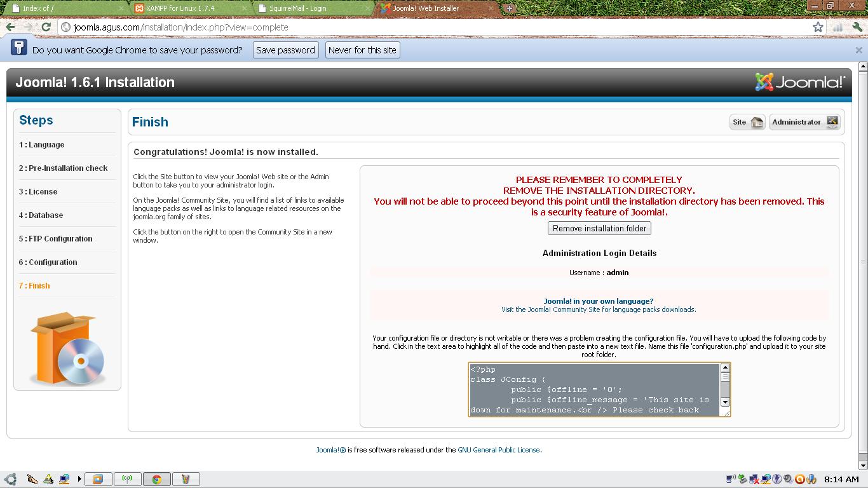Click the speaker volume tray icon
The height and width of the screenshot is (488, 868).
pyautogui.click(x=788, y=479)
